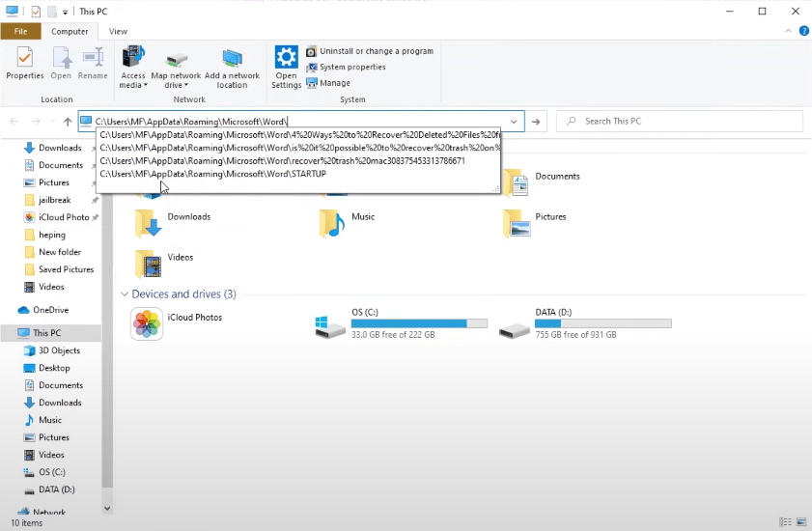Open the Music folder icon

(x=332, y=223)
